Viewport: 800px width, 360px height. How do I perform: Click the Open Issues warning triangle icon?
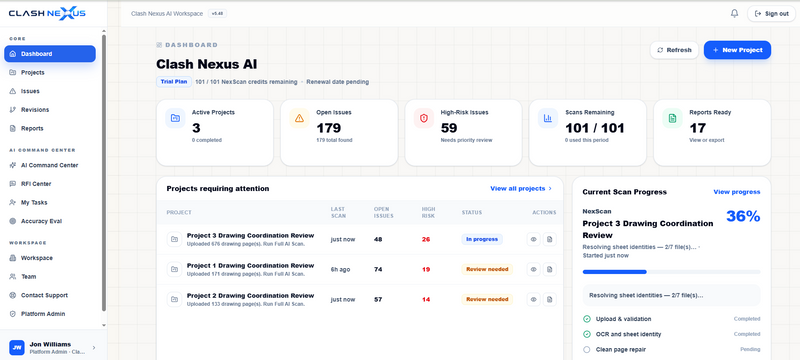point(299,118)
